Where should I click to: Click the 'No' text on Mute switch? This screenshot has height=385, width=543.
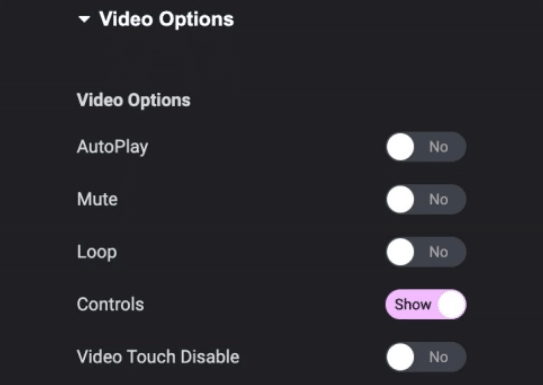pos(439,199)
